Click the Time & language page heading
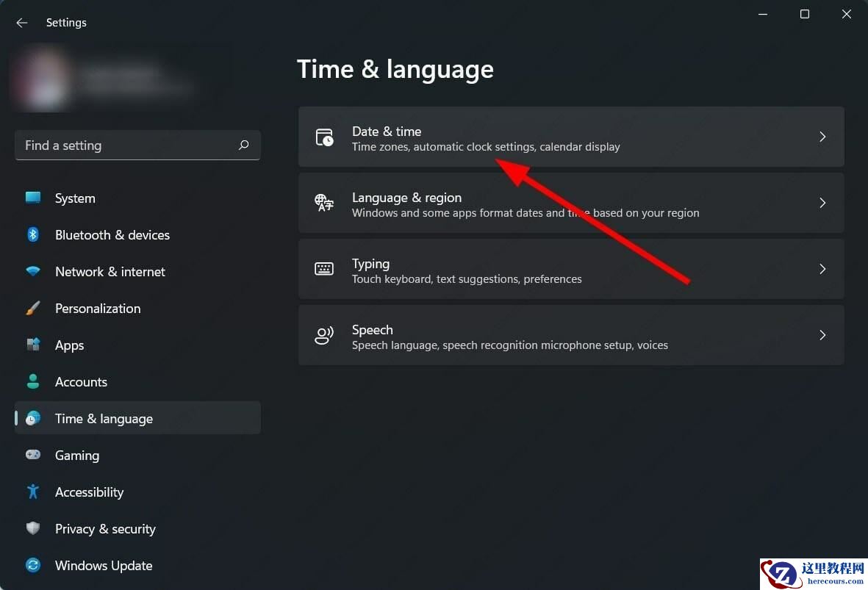 395,70
